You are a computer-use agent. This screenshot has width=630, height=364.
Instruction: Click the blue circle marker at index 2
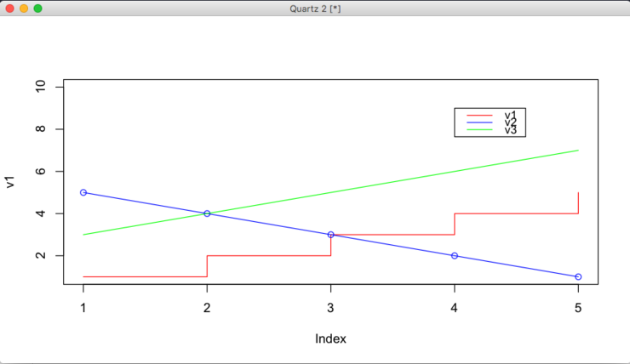click(x=207, y=213)
